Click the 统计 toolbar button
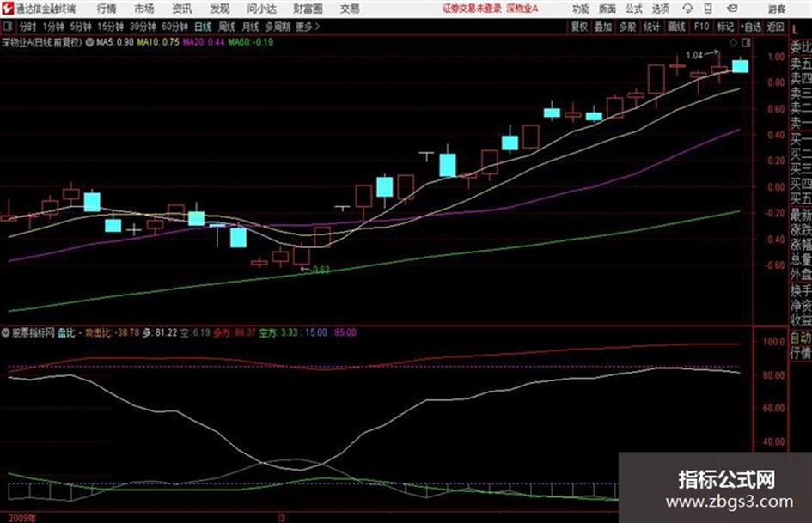This screenshot has height=523, width=812. click(x=651, y=27)
